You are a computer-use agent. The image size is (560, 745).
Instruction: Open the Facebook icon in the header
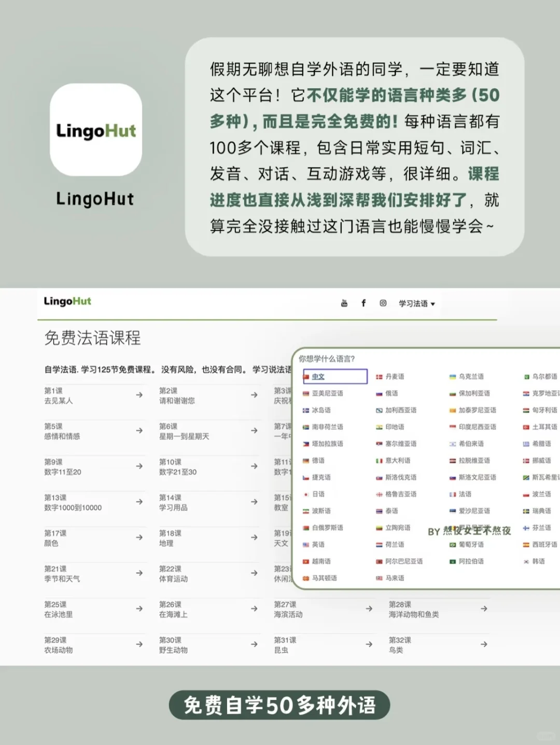pyautogui.click(x=363, y=303)
